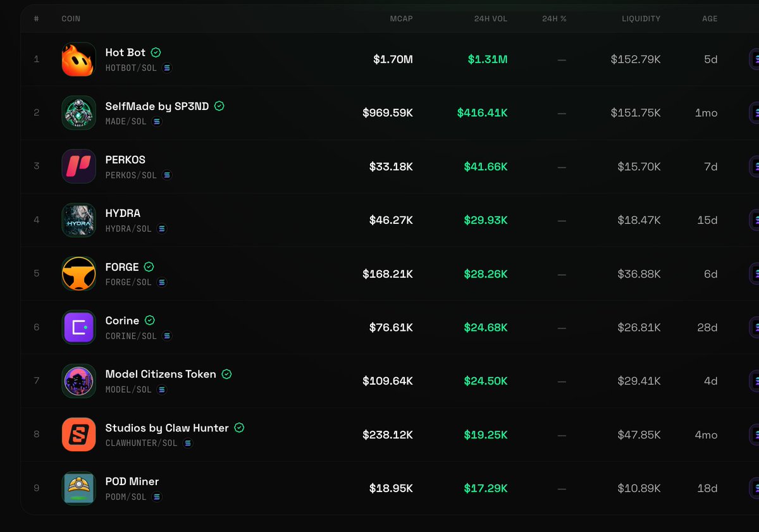Click the partially visible action button in POD Miner row
Screen dimensions: 759x532
pos(754,488)
